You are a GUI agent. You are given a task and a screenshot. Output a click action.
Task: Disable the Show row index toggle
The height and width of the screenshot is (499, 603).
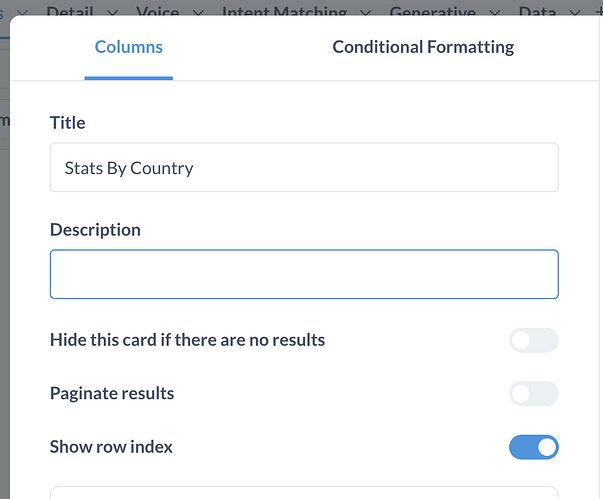(x=533, y=448)
